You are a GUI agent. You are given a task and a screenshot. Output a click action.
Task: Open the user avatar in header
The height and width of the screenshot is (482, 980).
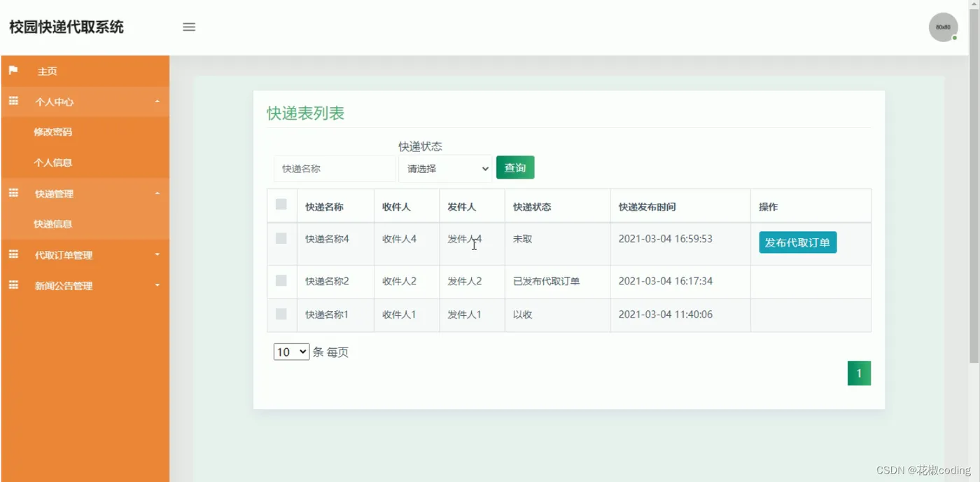tap(943, 27)
